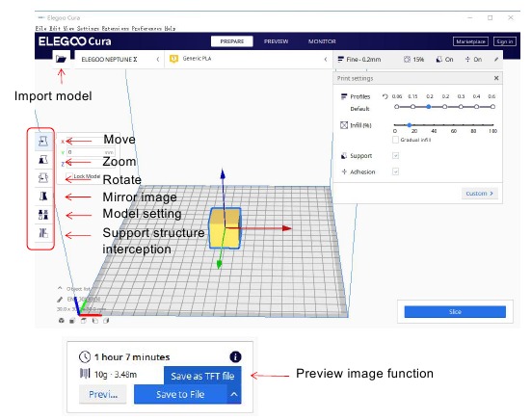
Task: Expand the Generic PLA material selector
Action: [x=249, y=59]
